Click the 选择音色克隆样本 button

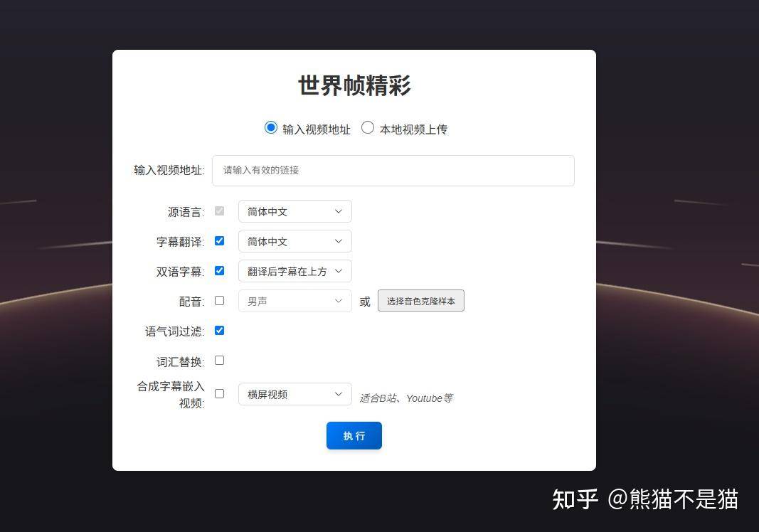coord(420,301)
